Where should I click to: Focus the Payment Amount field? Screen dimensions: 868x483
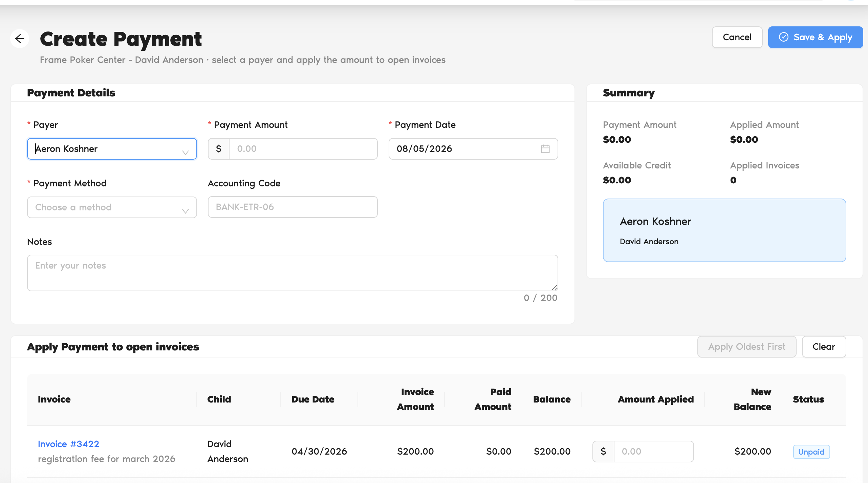pyautogui.click(x=303, y=149)
